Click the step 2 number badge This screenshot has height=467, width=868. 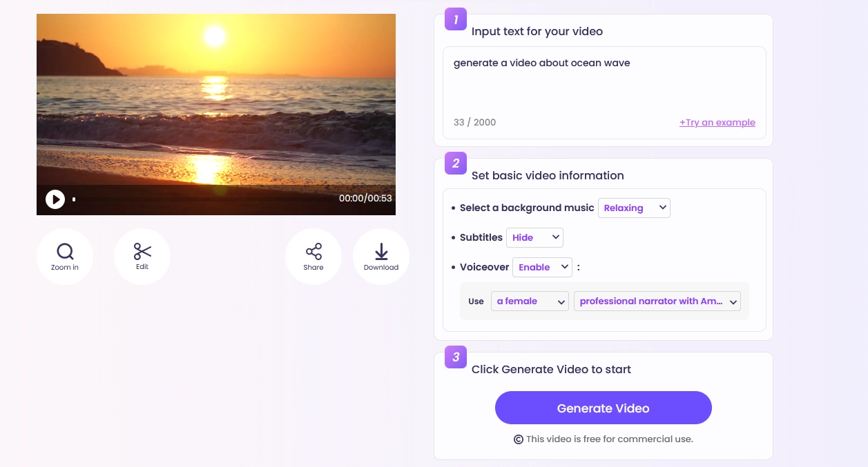[x=456, y=163]
